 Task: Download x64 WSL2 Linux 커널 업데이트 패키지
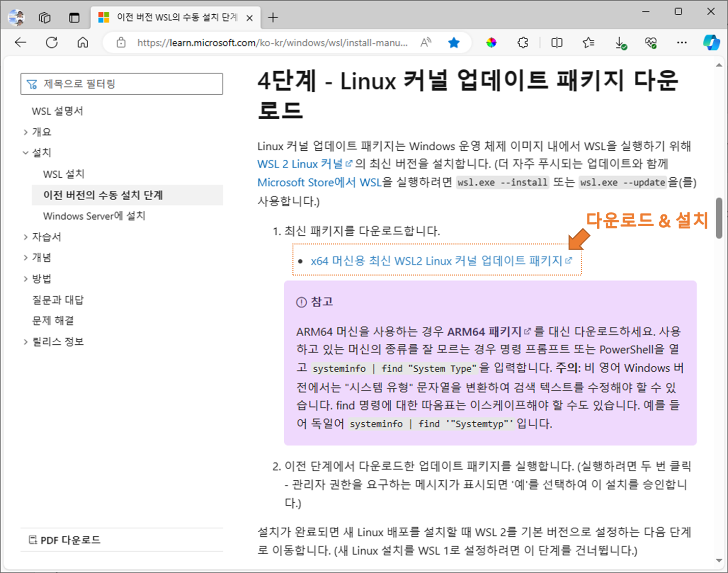pyautogui.click(x=441, y=261)
